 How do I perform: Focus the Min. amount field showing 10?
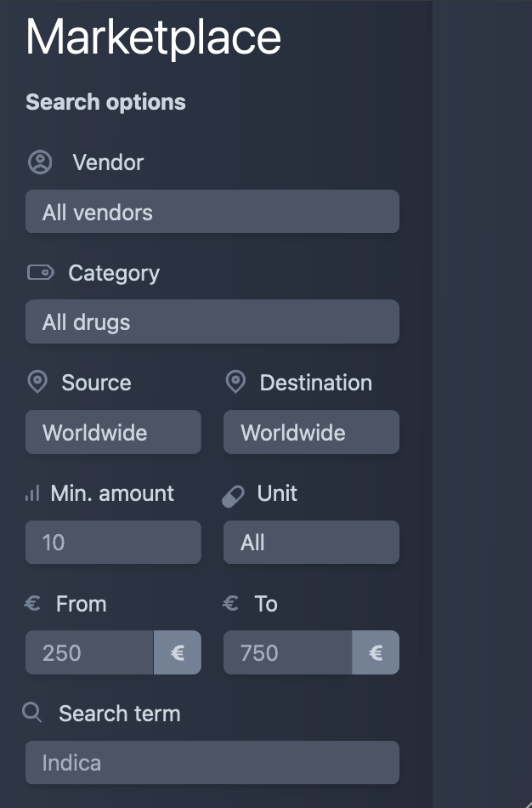113,542
